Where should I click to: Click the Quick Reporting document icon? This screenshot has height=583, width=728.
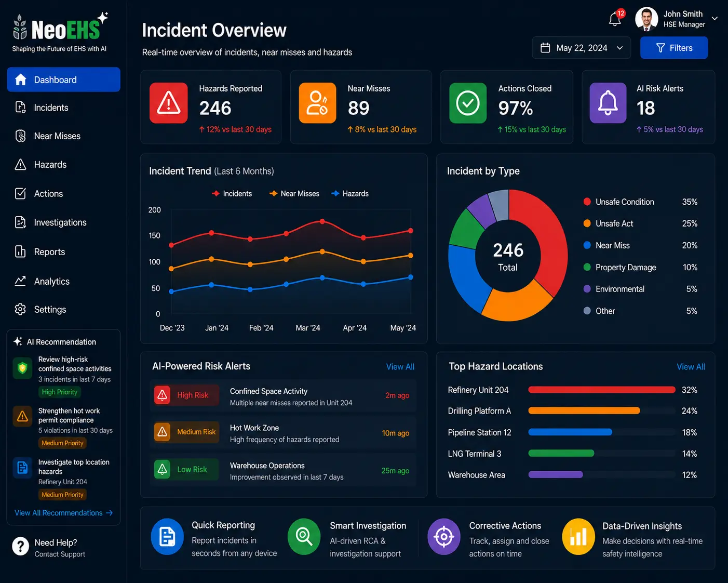167,537
